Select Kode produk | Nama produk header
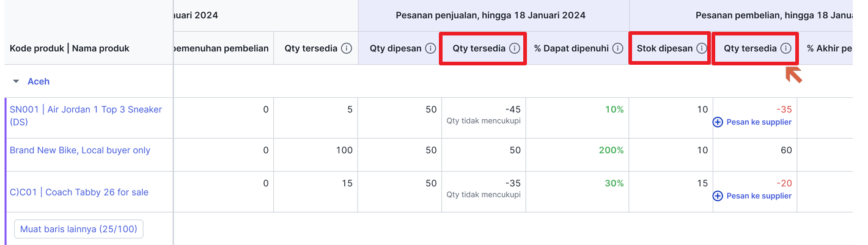The width and height of the screenshot is (868, 245). click(x=70, y=48)
